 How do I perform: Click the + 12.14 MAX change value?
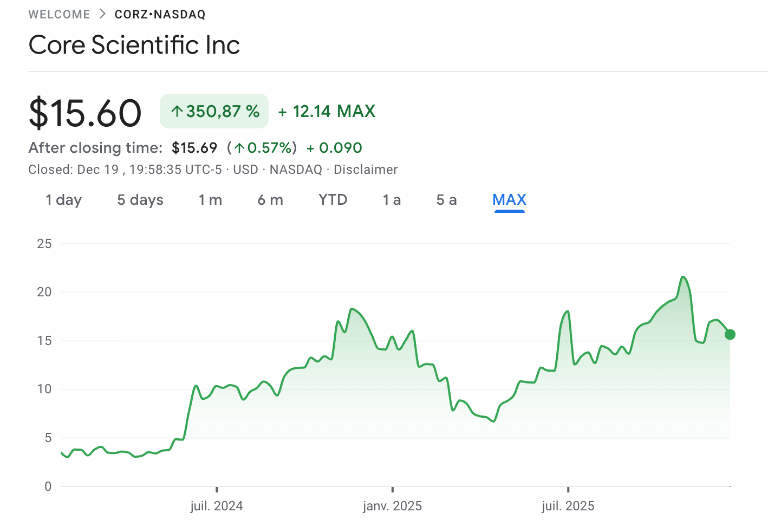coord(327,111)
